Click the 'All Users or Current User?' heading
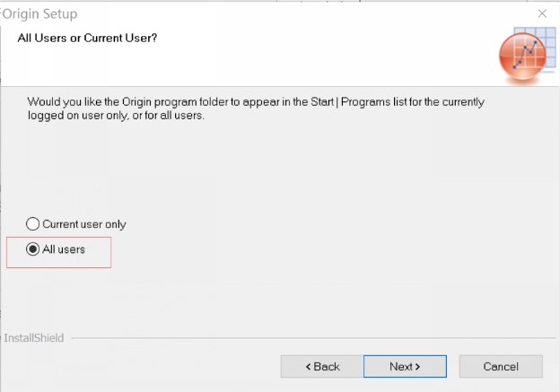The height and width of the screenshot is (392, 560). coord(88,38)
